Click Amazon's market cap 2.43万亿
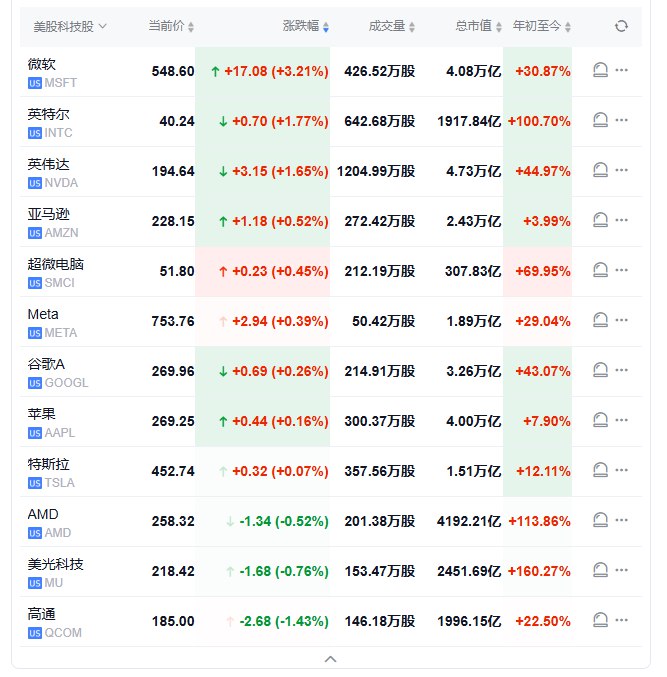 (474, 221)
